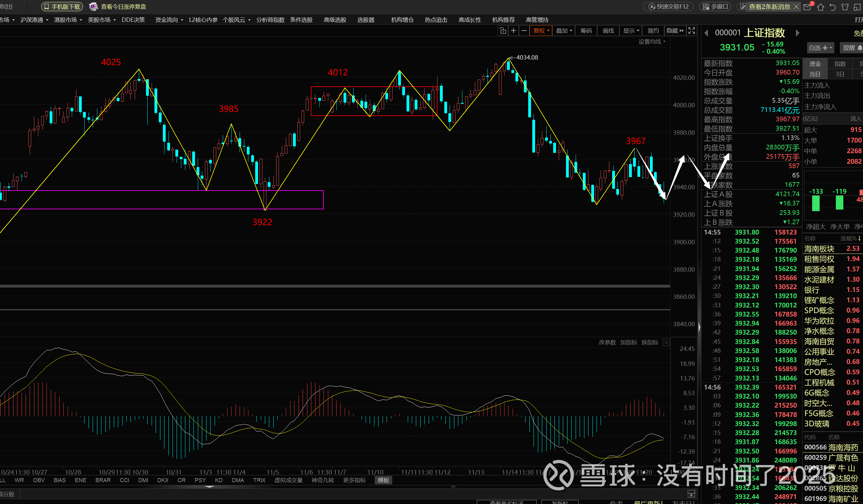Zoom out chart with minus icon
This screenshot has width=863, height=504.
[x=524, y=31]
